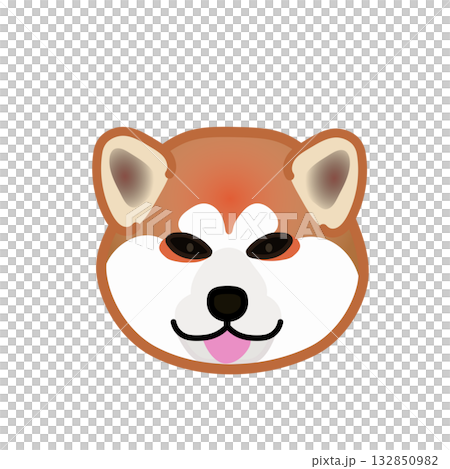
Task: Click the pixta.jp text label
Action: coord(334,461)
